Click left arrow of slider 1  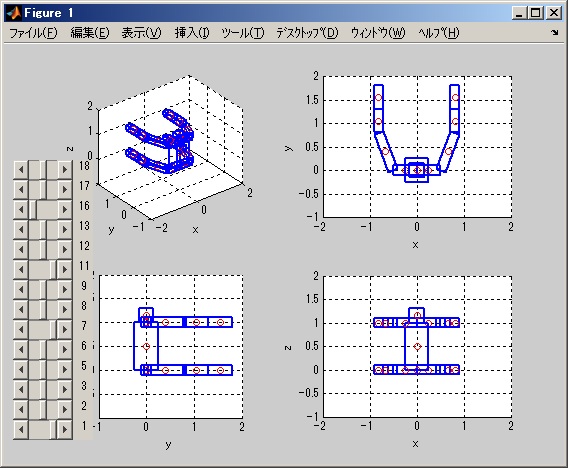point(21,429)
